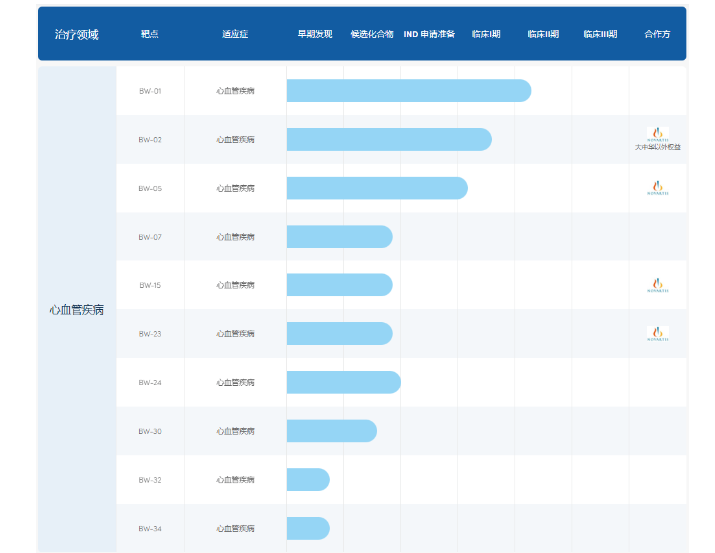Click the Novartis logo in BW-05 row
Image resolution: width=715 pixels, height=553 pixels.
click(x=657, y=187)
